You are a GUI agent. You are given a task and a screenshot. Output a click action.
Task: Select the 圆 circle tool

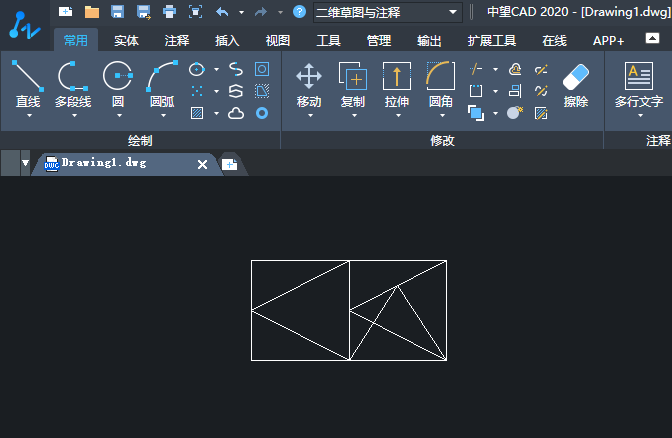point(118,84)
